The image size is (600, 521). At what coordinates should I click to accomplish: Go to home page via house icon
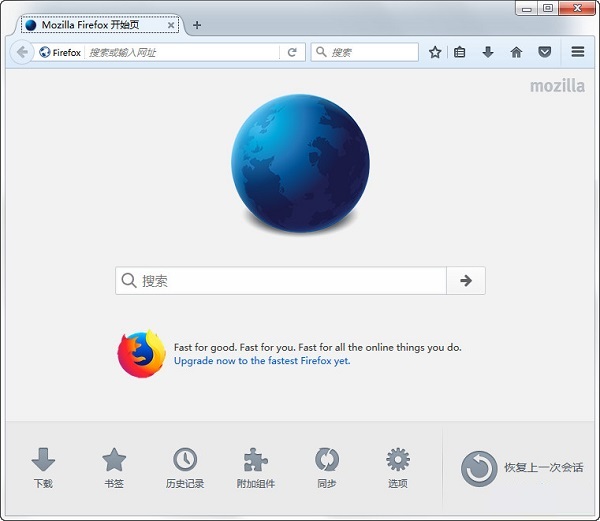pos(516,52)
